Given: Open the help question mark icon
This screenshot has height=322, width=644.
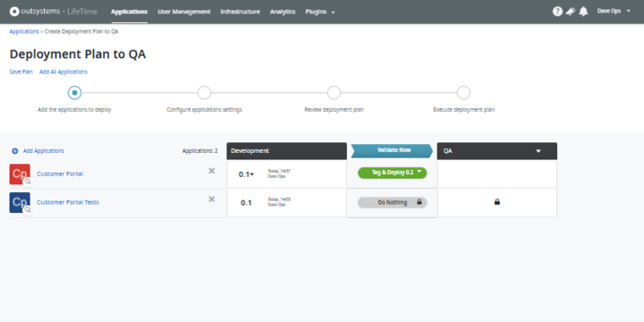Looking at the screenshot, I should click(557, 12).
